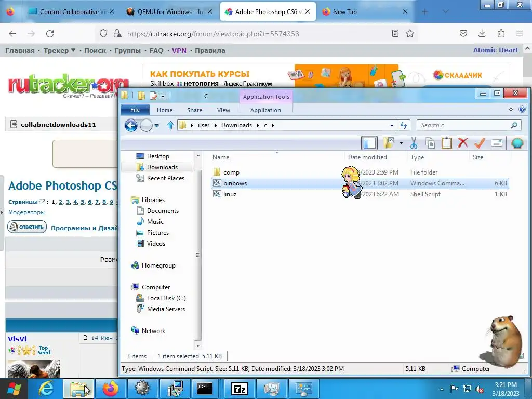Click the Explorer help question mark icon
Image resolution: width=532 pixels, height=399 pixels.
pyautogui.click(x=522, y=109)
